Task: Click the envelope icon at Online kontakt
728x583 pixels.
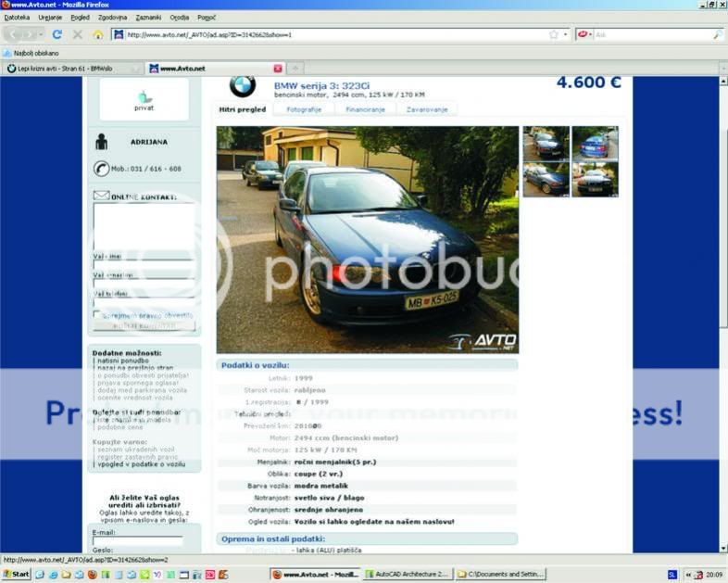Action: pos(101,196)
